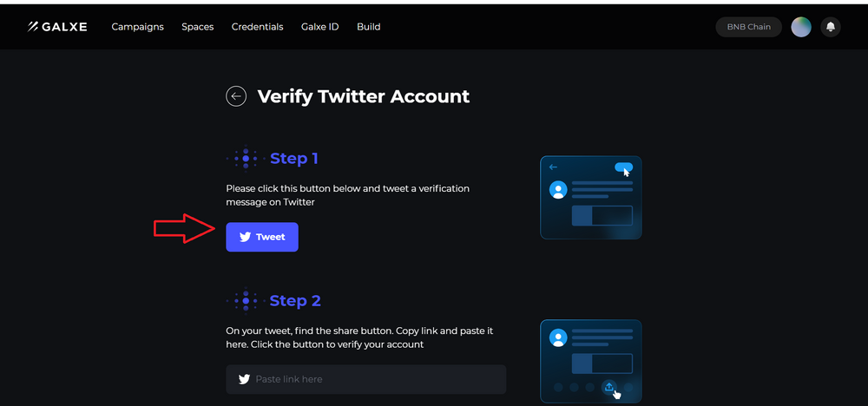Open the BNB Chain network selector

748,27
